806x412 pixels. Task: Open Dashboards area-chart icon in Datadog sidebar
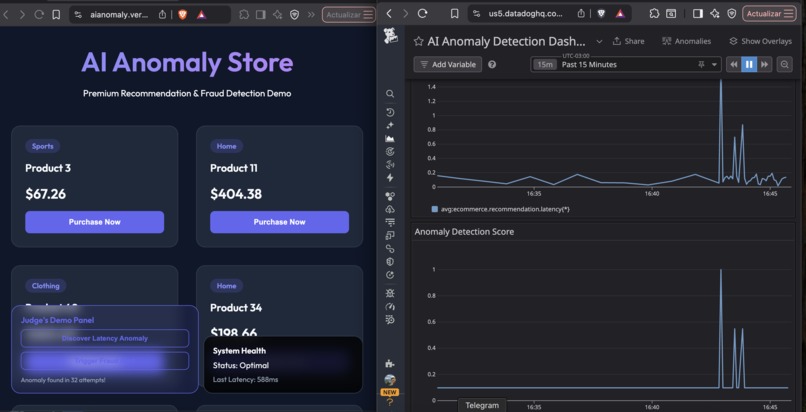point(390,139)
